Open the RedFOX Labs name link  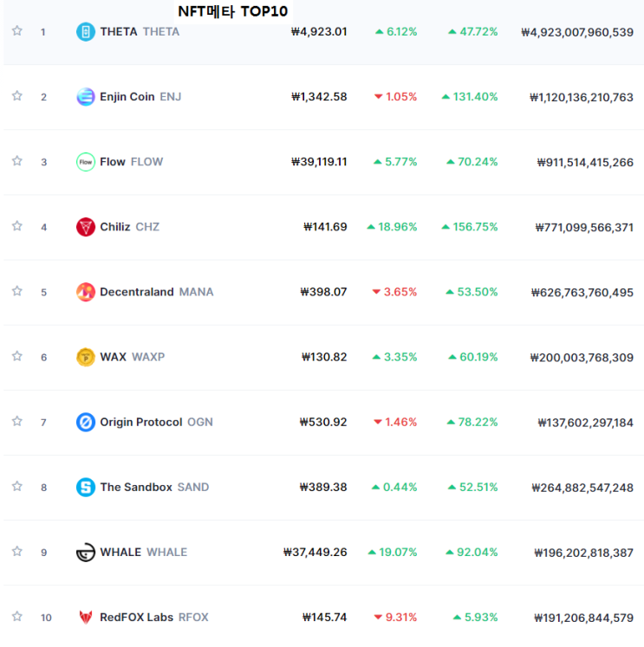(136, 618)
